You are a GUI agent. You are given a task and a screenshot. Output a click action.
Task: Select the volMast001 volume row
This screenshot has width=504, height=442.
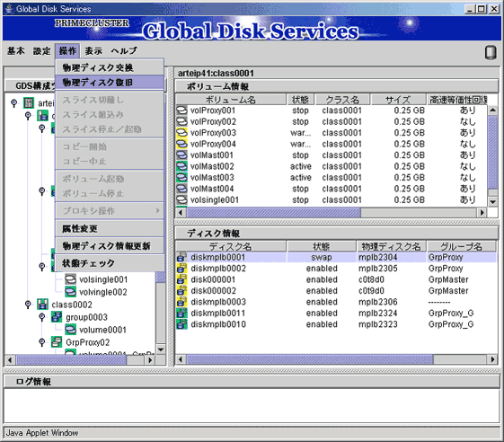pos(332,155)
